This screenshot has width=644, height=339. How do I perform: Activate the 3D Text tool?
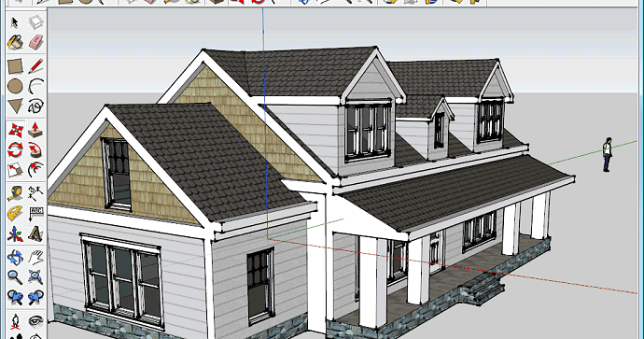tap(35, 234)
